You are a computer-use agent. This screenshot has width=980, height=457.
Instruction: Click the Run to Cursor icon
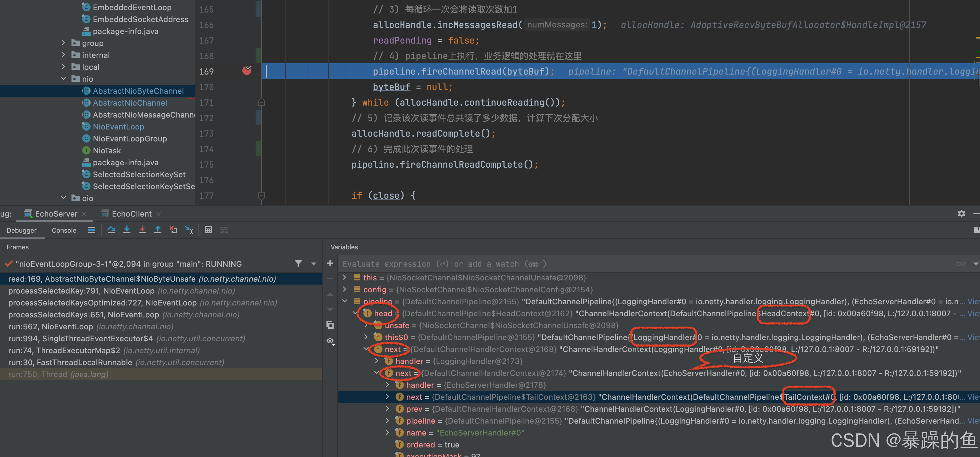[189, 230]
